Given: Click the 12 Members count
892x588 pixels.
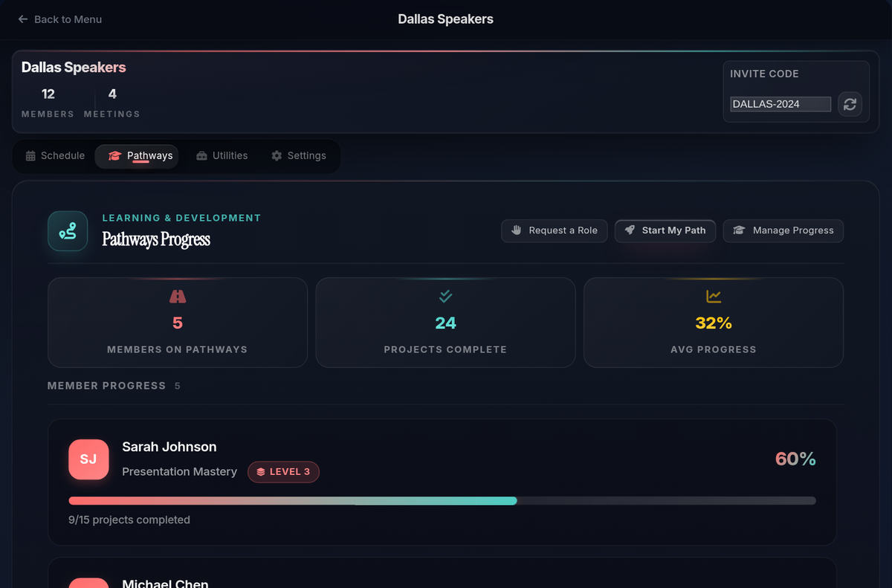Looking at the screenshot, I should tap(48, 94).
